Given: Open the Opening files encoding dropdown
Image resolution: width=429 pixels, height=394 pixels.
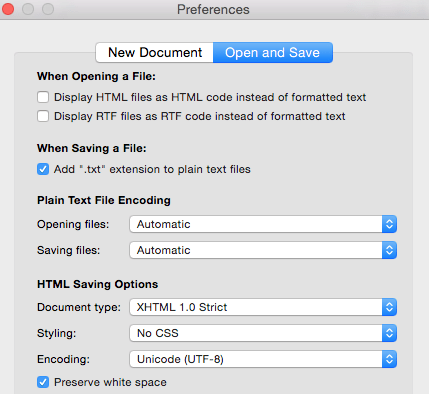Looking at the screenshot, I should click(263, 224).
